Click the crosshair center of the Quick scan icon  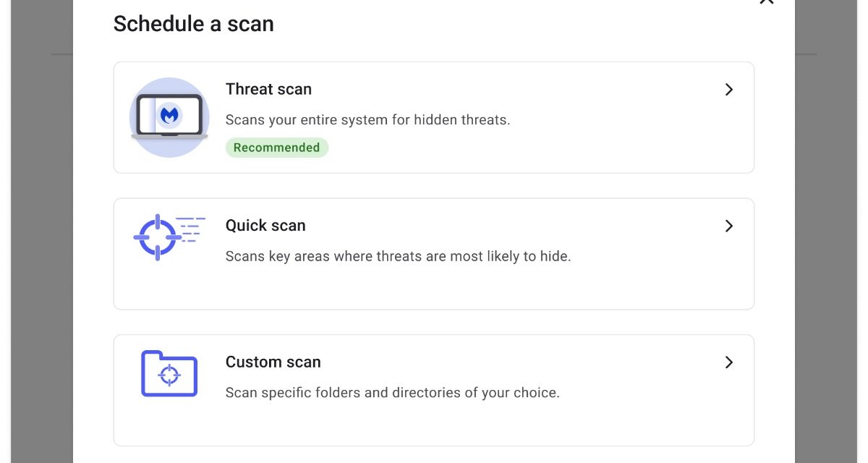click(x=158, y=237)
